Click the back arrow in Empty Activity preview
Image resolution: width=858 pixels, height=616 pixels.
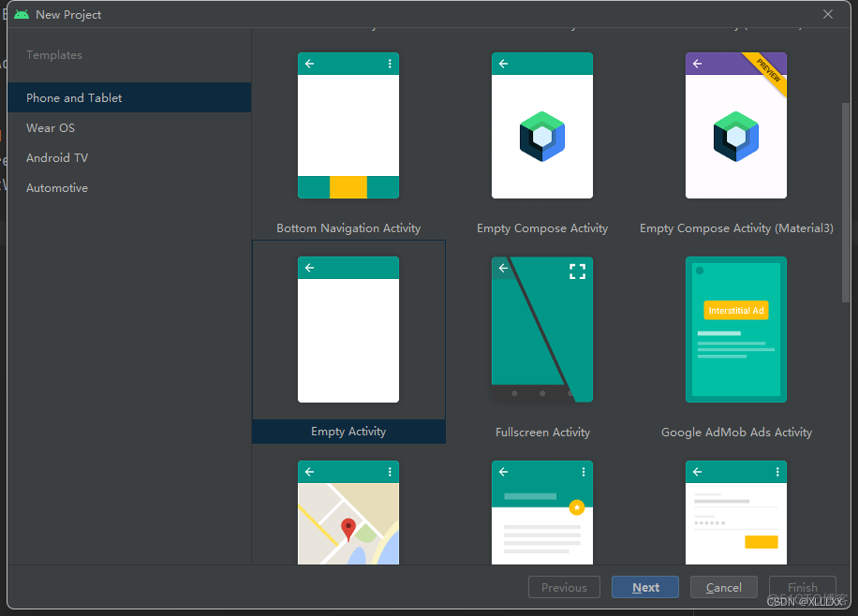tap(310, 268)
